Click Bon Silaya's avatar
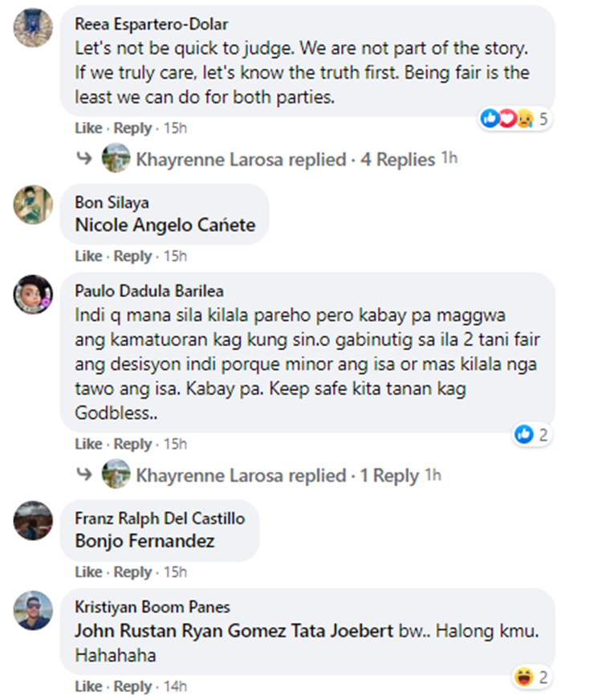The image size is (602, 700). 33,206
